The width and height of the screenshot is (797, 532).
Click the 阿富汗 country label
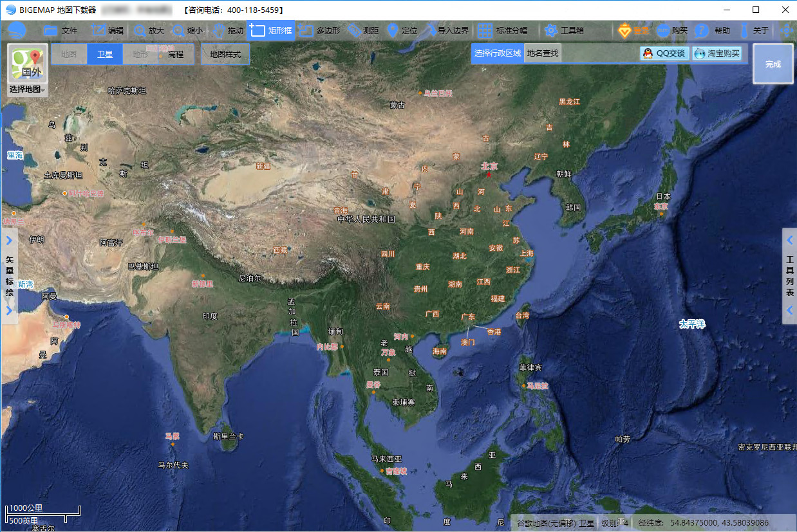[x=111, y=243]
